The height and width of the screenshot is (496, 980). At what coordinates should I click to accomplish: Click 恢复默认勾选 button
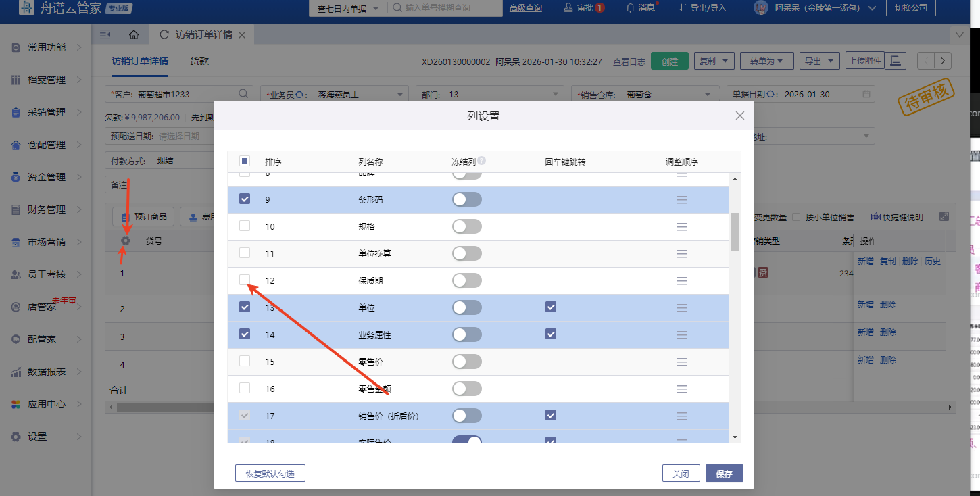click(270, 474)
